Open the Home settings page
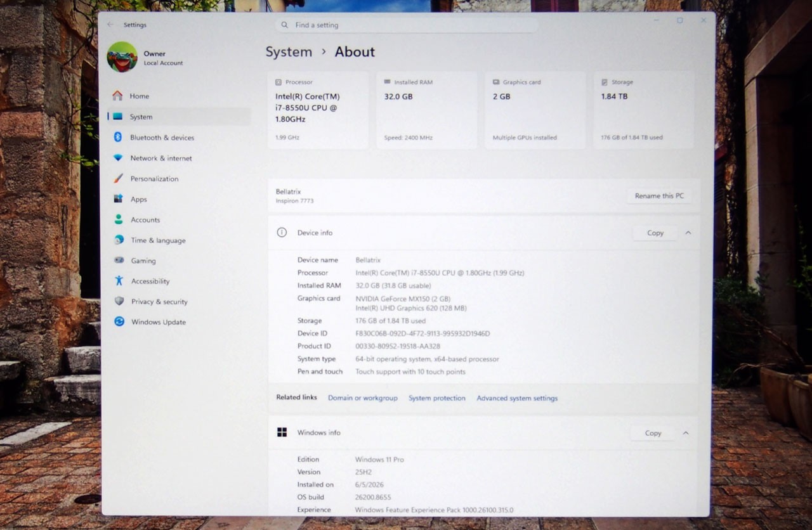The height and width of the screenshot is (530, 812). [180, 96]
